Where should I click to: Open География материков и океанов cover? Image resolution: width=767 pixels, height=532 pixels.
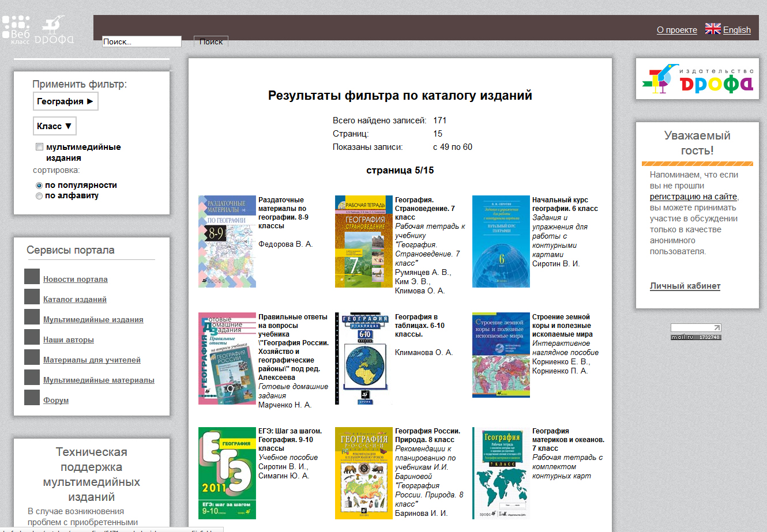tap(501, 473)
